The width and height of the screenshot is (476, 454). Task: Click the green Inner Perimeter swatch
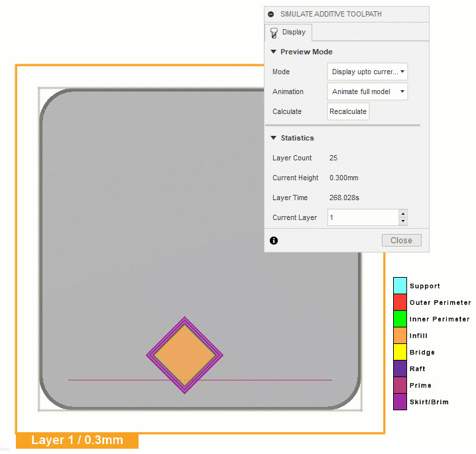(x=400, y=319)
